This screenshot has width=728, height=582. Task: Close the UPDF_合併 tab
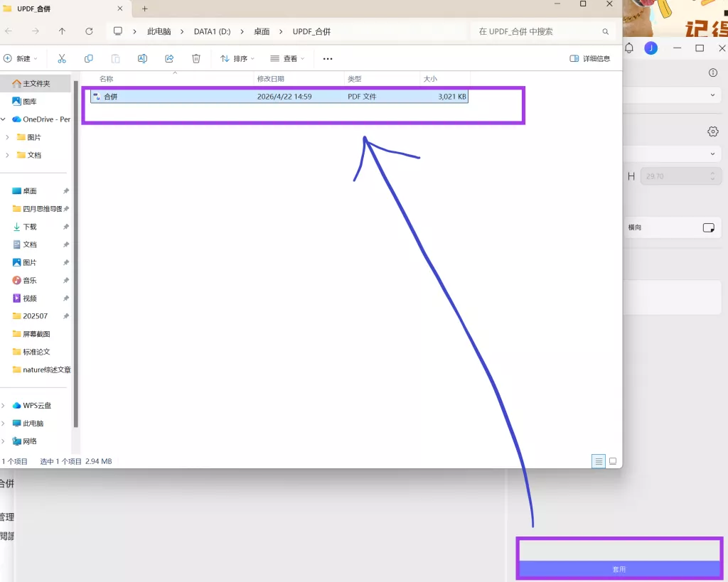(120, 9)
